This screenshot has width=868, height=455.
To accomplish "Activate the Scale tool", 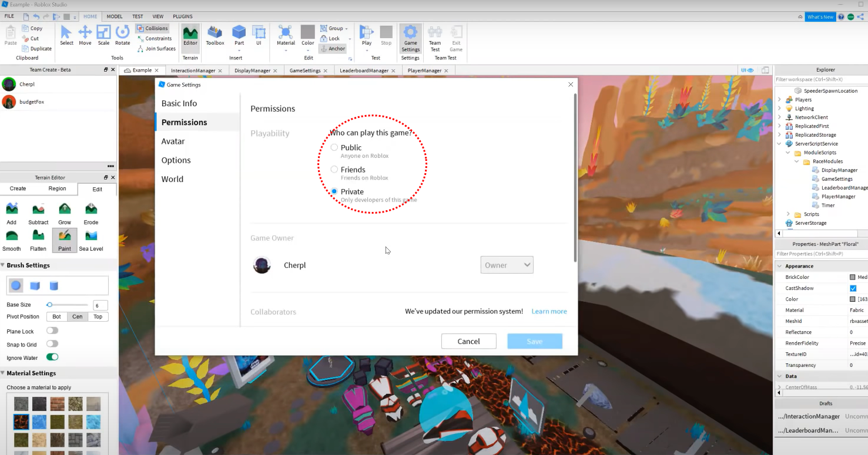I will pos(103,35).
